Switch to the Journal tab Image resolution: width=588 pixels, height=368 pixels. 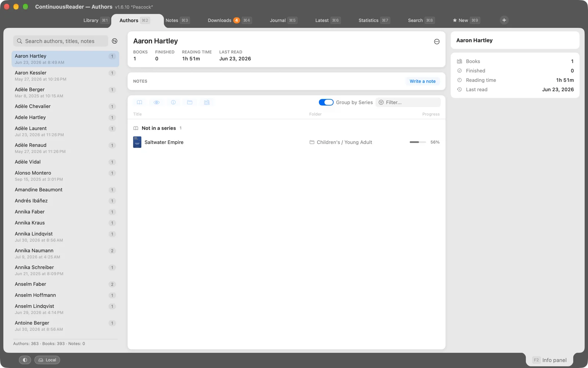click(x=283, y=20)
